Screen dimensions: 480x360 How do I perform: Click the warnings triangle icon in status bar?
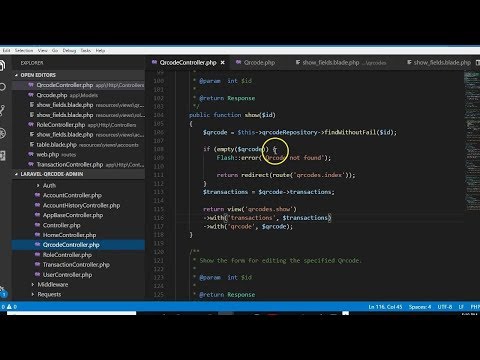[x=9, y=307]
